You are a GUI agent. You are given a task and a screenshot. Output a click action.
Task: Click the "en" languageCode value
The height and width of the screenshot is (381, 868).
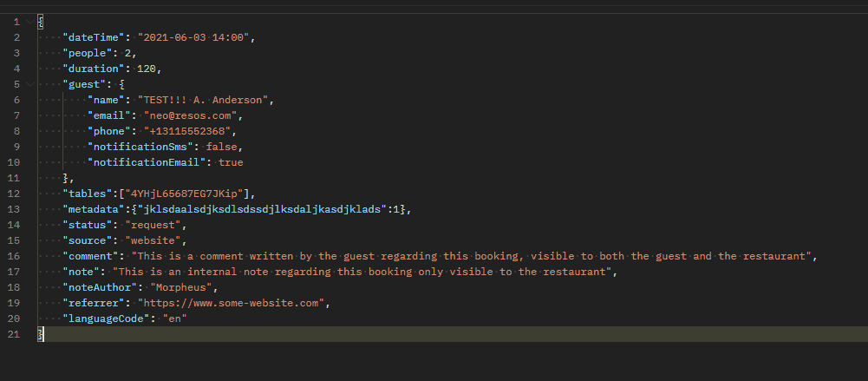(x=175, y=319)
